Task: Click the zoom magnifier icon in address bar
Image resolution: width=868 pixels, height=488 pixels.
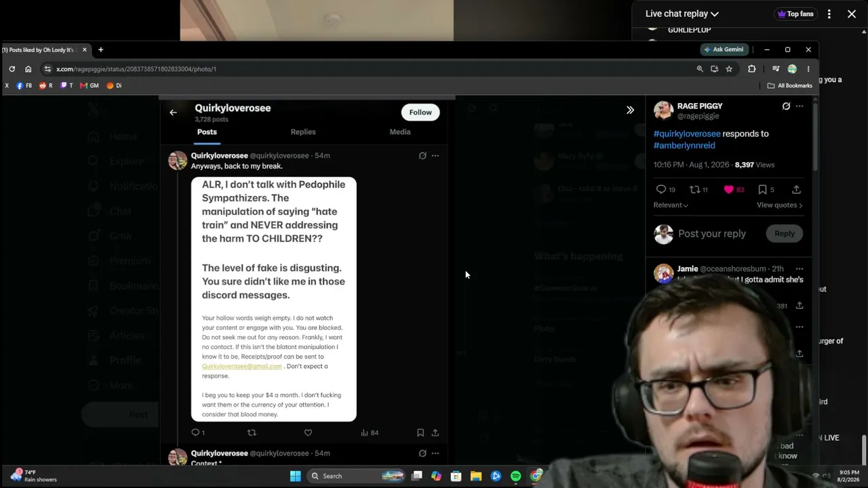Action: (700, 68)
